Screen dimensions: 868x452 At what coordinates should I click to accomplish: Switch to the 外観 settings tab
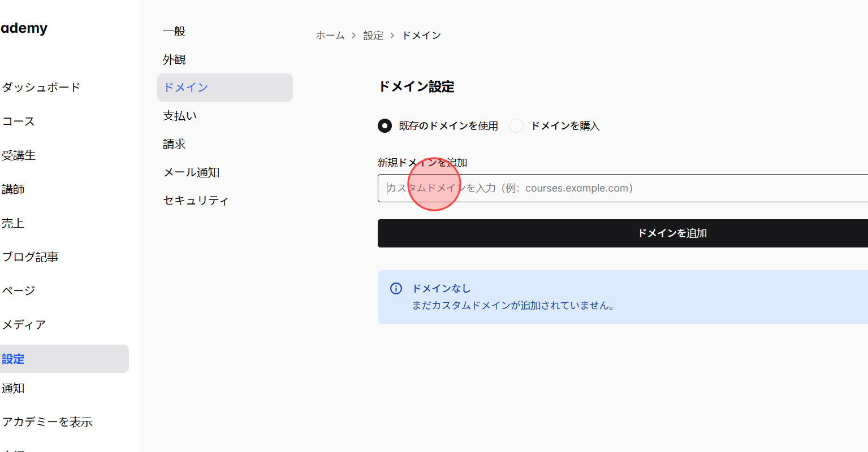coord(173,59)
